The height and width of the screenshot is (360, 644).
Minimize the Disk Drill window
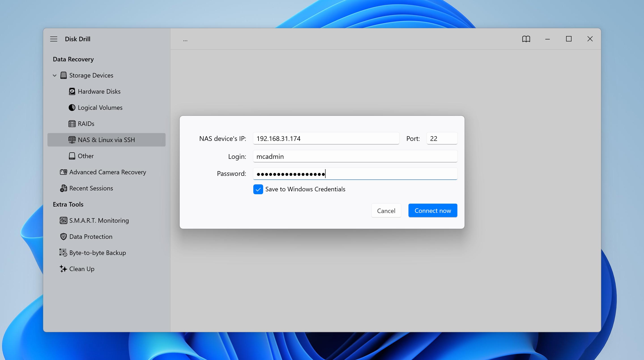(x=548, y=39)
